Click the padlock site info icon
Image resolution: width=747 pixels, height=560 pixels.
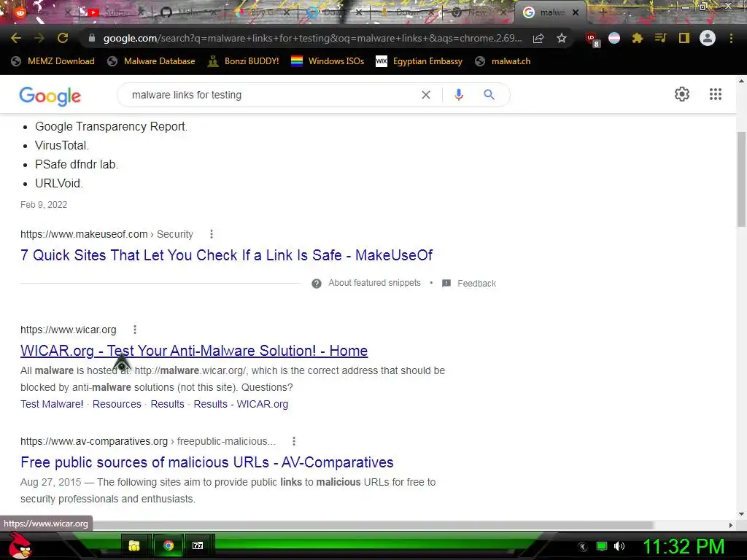pyautogui.click(x=92, y=38)
